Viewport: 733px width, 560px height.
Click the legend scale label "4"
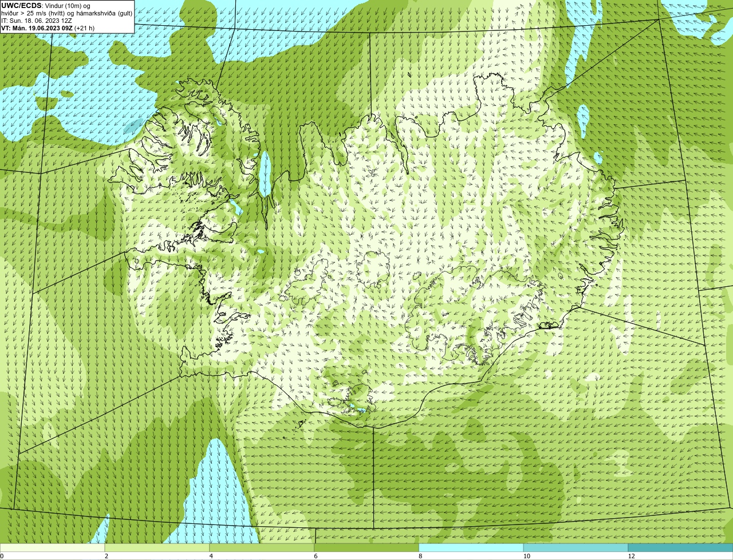click(x=211, y=556)
